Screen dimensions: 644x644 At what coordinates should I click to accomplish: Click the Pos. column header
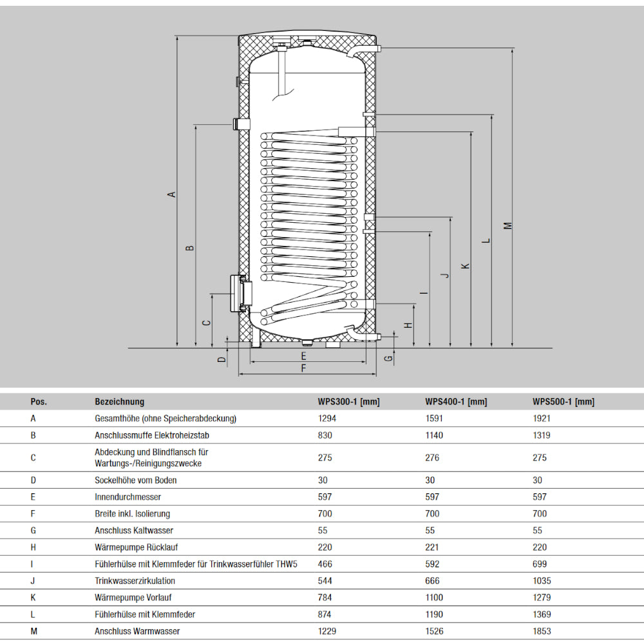[x=39, y=401]
